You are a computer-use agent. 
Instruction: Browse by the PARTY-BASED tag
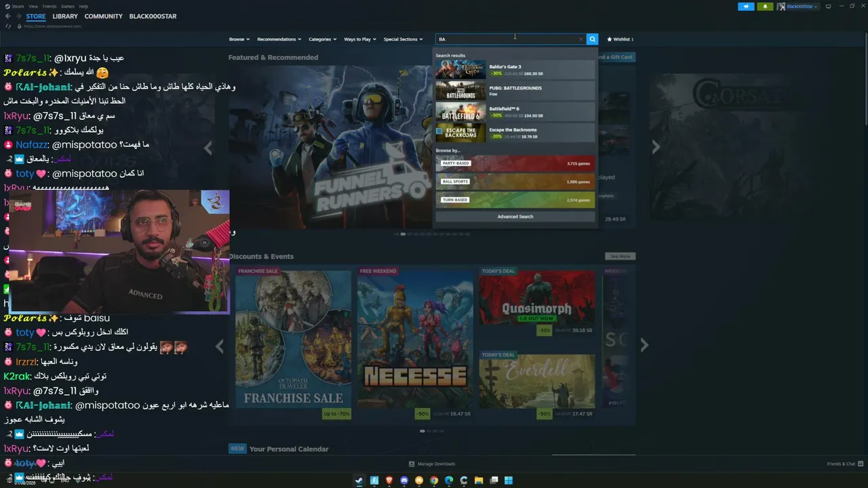pos(515,163)
